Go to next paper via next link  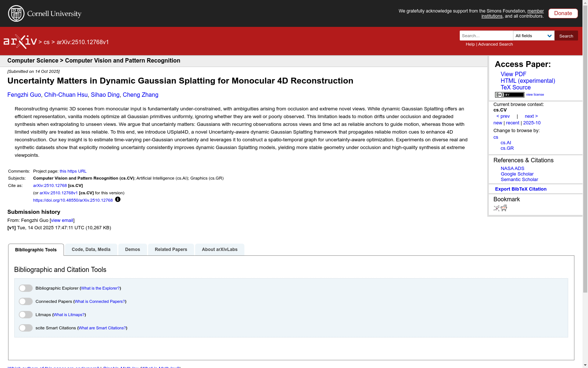(531, 116)
